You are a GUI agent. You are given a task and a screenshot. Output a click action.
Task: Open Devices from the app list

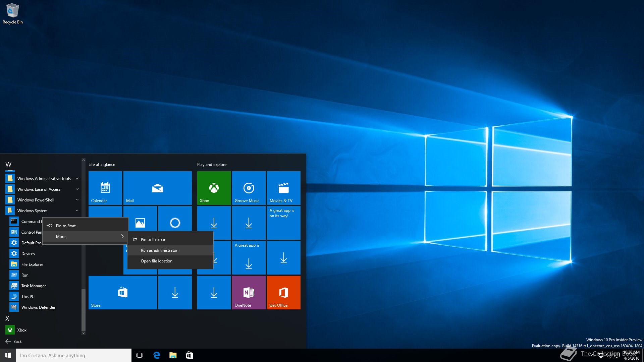click(44, 254)
